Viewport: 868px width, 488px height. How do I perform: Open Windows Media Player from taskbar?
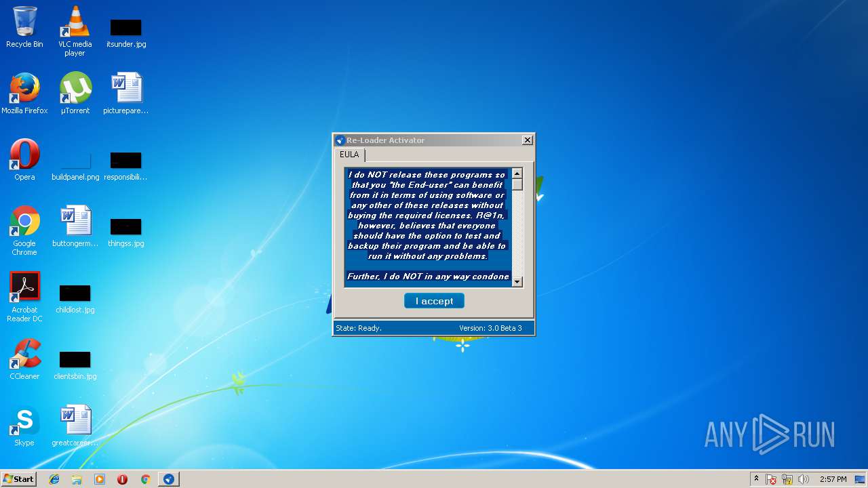pos(100,479)
